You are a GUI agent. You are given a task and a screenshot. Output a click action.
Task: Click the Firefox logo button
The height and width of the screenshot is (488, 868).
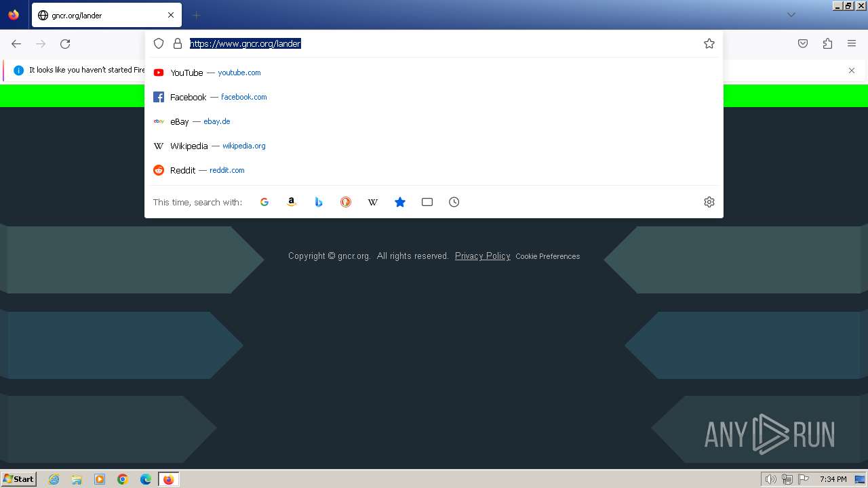click(14, 15)
